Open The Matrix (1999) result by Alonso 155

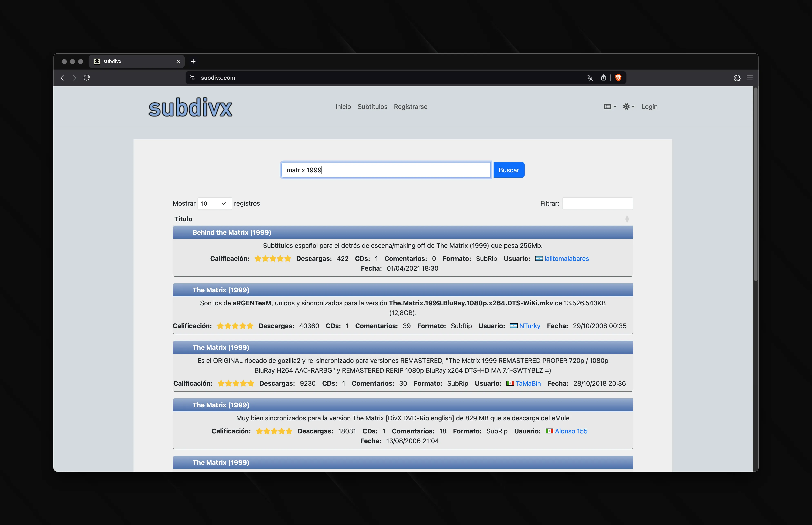click(x=221, y=405)
